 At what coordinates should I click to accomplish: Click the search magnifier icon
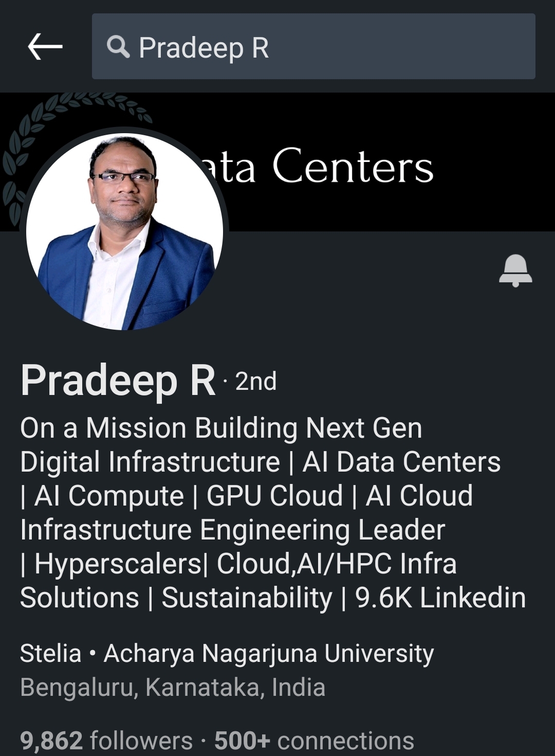(x=118, y=47)
